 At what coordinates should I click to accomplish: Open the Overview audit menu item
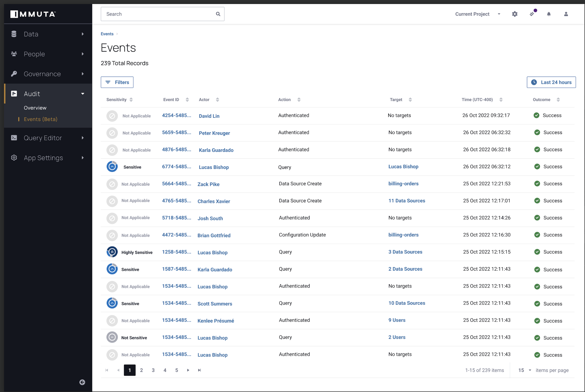[35, 107]
